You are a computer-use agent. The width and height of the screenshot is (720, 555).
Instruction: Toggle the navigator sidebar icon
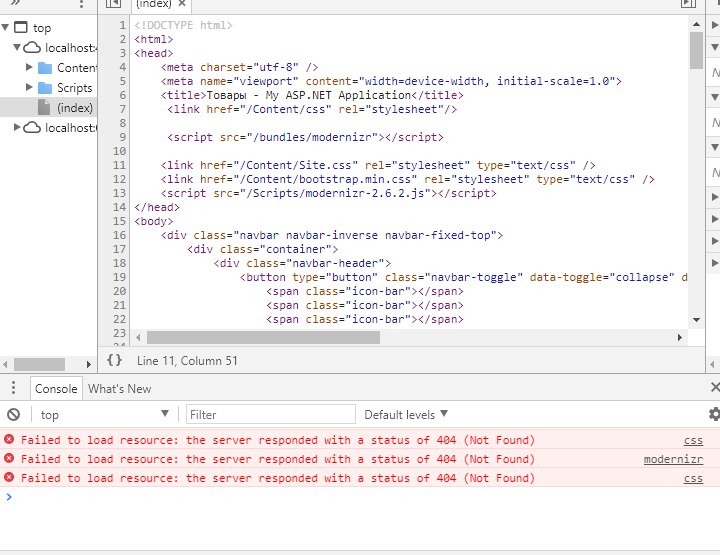113,4
